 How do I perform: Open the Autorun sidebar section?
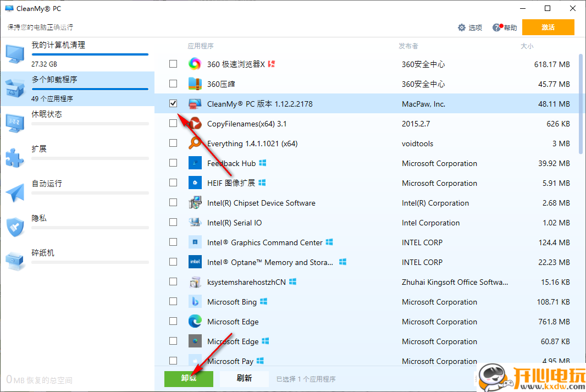(47, 184)
